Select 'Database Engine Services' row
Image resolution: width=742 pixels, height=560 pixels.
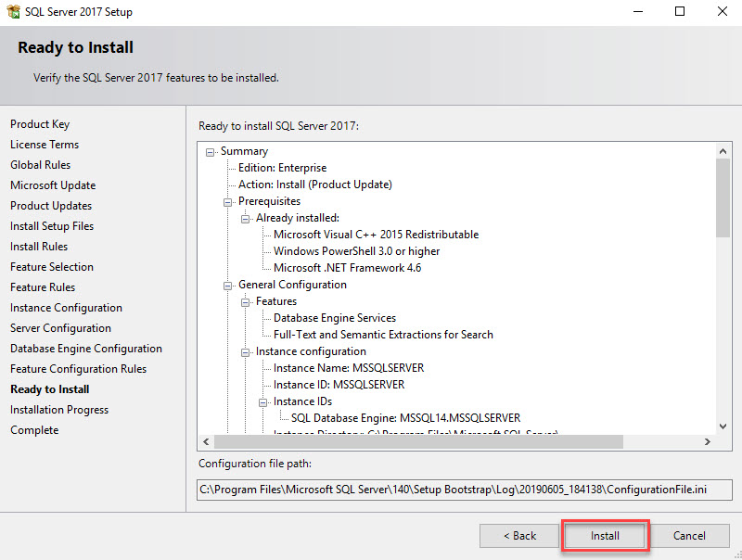(335, 318)
